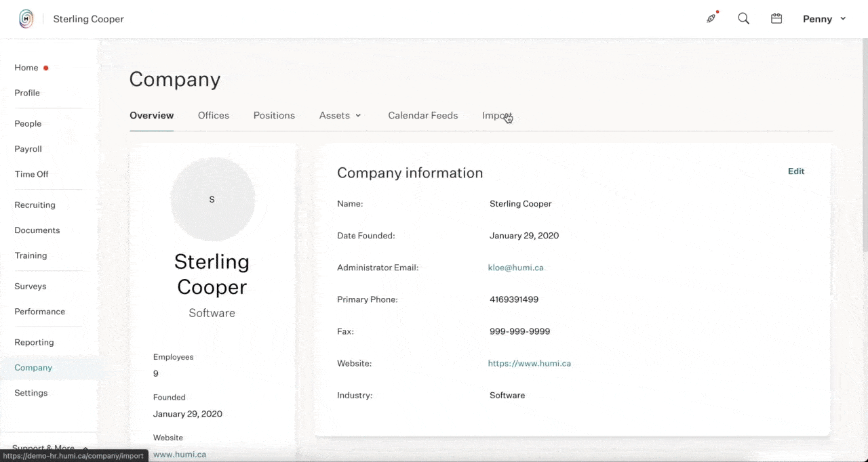The height and width of the screenshot is (462, 868).
Task: Expand the Assets tab dropdown
Action: [340, 115]
